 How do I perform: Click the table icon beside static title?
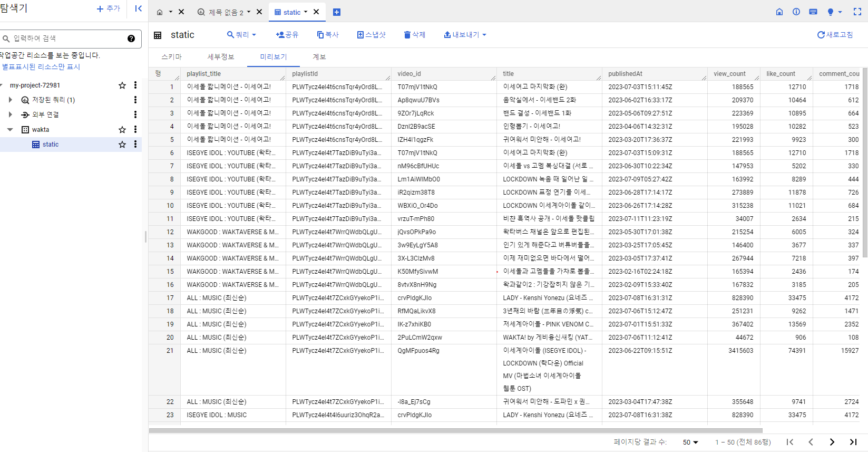[158, 35]
